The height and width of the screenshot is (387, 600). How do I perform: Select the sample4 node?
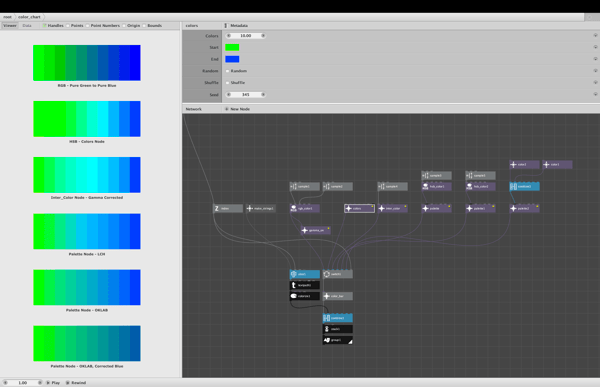[393, 186]
